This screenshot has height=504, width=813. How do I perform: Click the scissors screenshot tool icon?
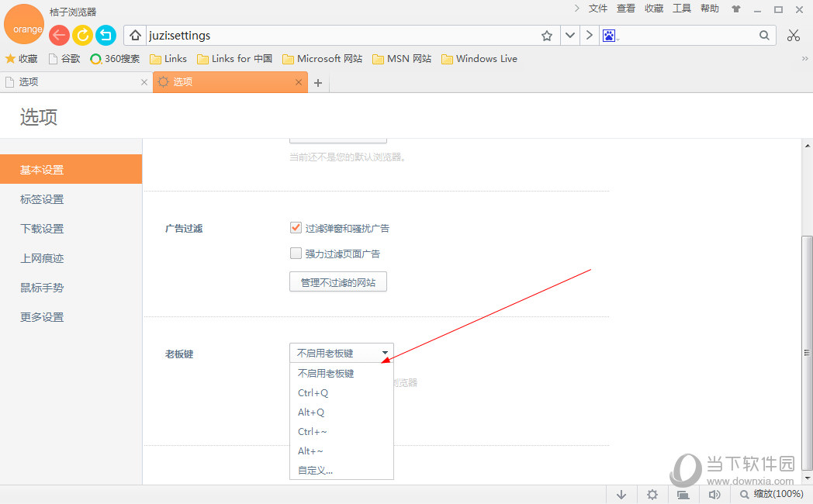pyautogui.click(x=794, y=35)
